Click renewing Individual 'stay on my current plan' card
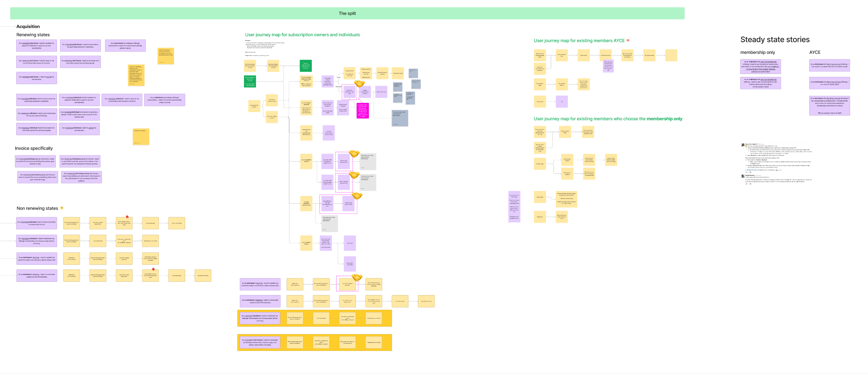This screenshot has height=374, width=868. (122, 100)
